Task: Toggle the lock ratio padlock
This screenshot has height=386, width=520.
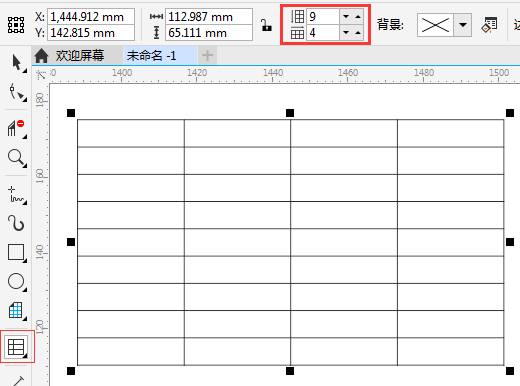Action: [x=266, y=25]
